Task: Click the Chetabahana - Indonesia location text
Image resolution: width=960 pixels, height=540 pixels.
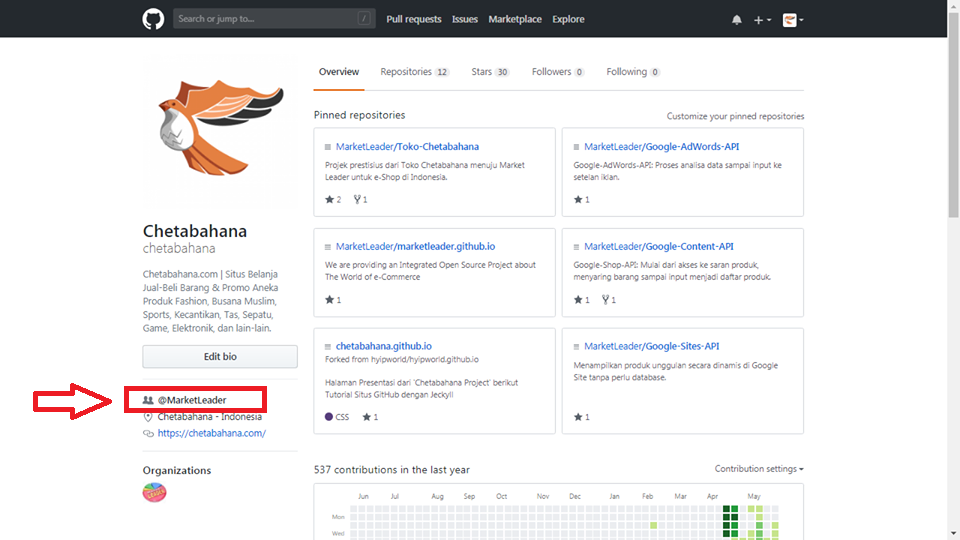Action: click(x=209, y=416)
